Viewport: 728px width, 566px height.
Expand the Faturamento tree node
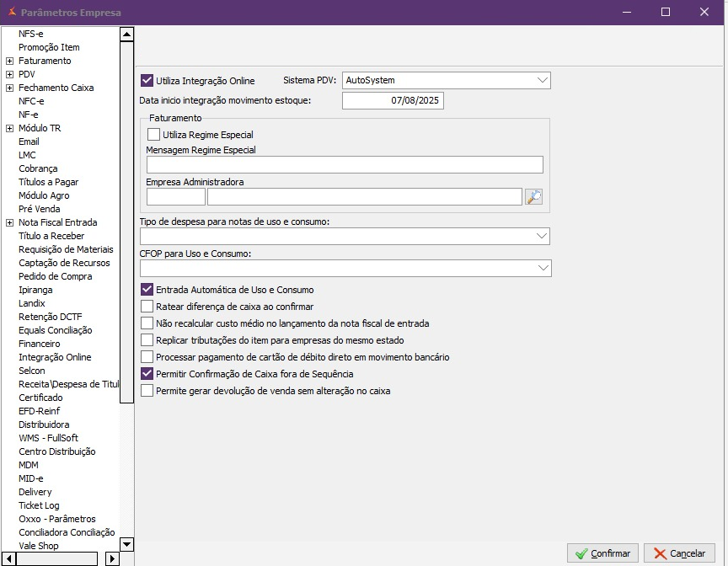[9, 61]
